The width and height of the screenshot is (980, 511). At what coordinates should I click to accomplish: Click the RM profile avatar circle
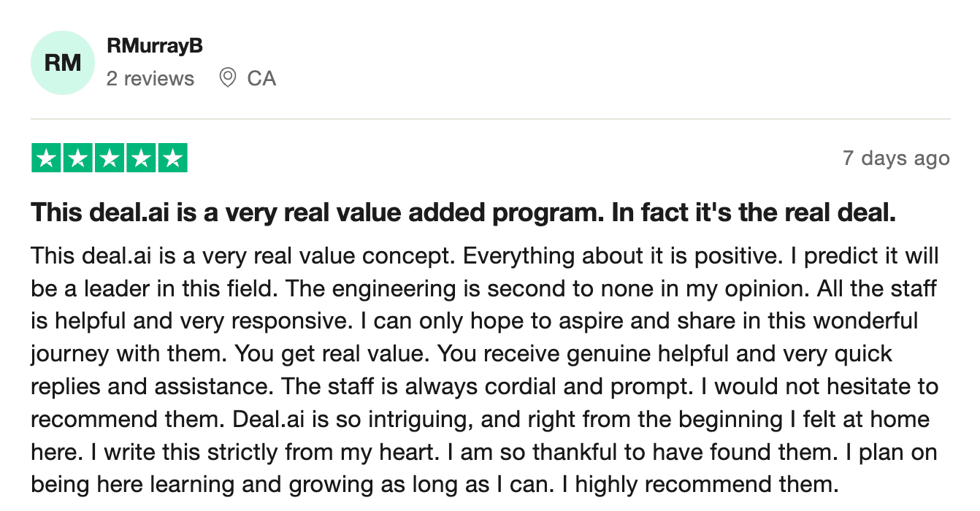pos(63,63)
